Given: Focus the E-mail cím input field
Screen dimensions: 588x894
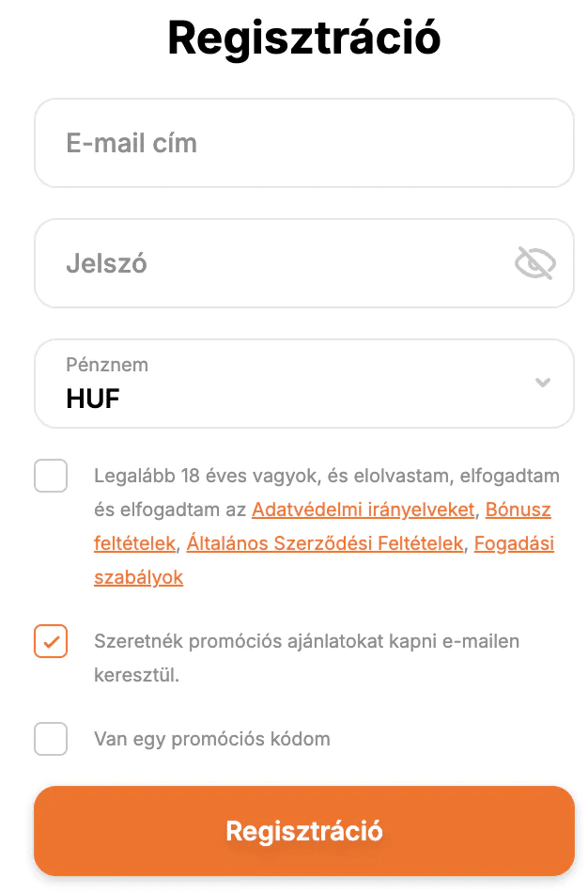Looking at the screenshot, I should tap(303, 144).
